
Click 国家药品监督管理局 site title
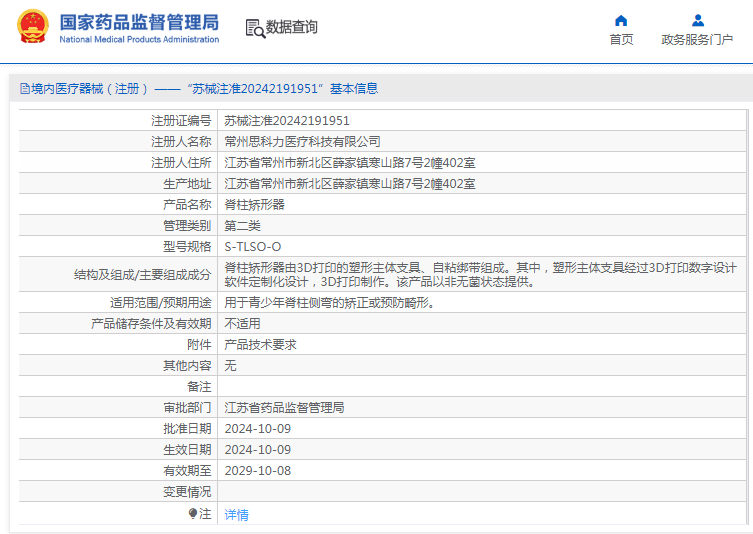click(x=139, y=23)
